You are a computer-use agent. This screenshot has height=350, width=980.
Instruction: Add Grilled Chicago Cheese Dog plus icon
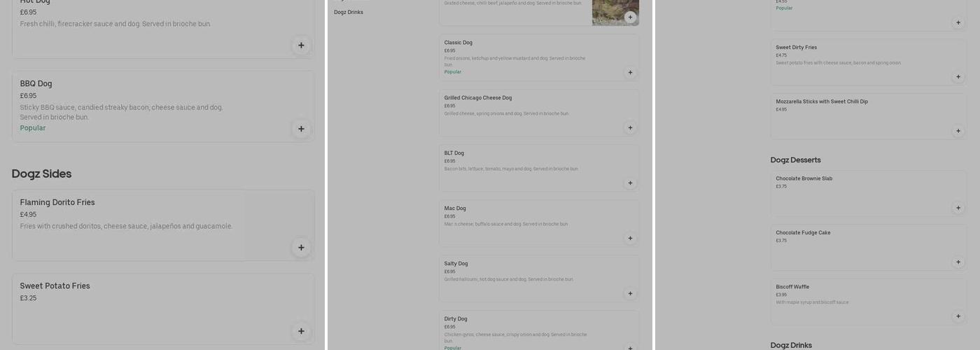point(630,128)
